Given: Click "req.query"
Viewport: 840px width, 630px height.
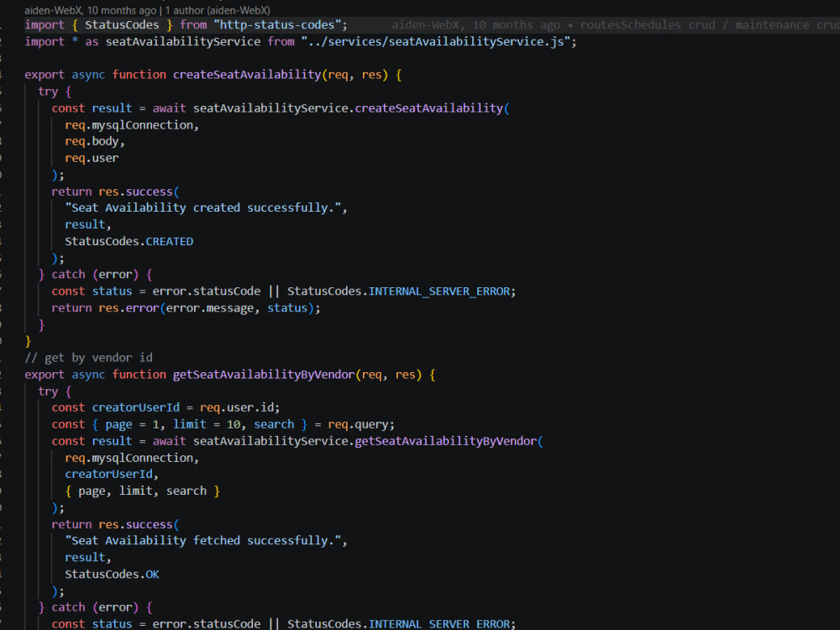Looking at the screenshot, I should coord(358,424).
